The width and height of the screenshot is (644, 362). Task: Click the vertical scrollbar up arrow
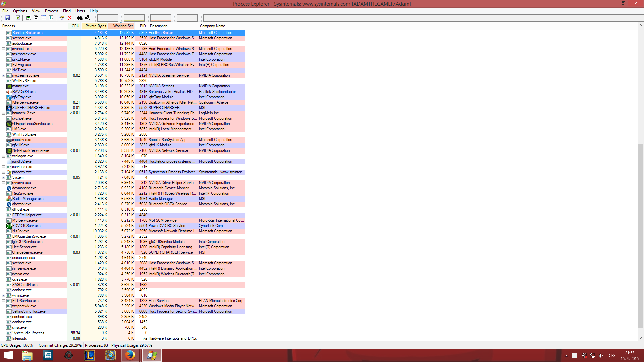641,25
